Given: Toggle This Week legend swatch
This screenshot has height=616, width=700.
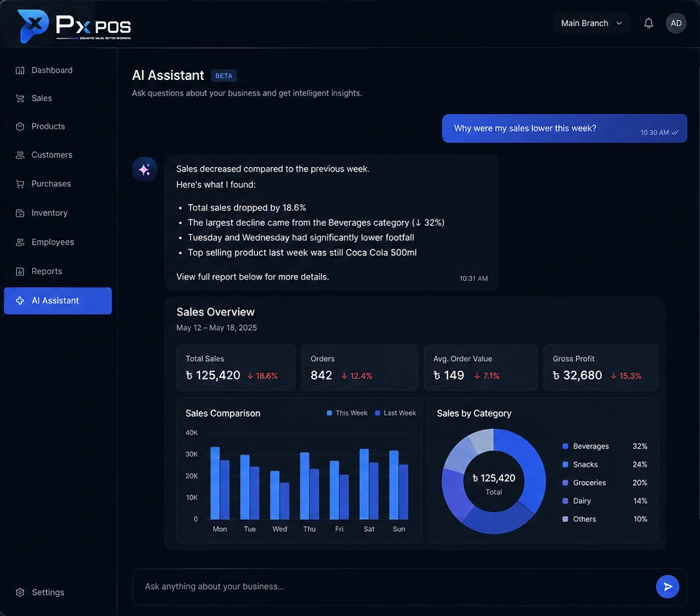Looking at the screenshot, I should (x=329, y=413).
